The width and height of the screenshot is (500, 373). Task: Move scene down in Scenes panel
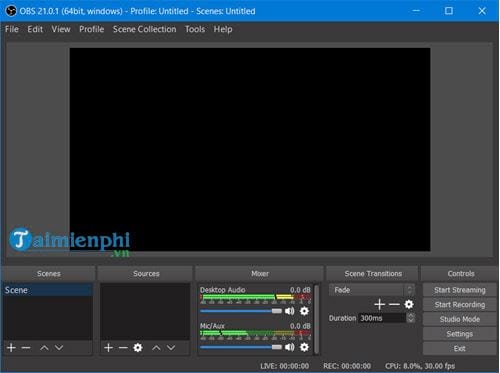coord(59,348)
